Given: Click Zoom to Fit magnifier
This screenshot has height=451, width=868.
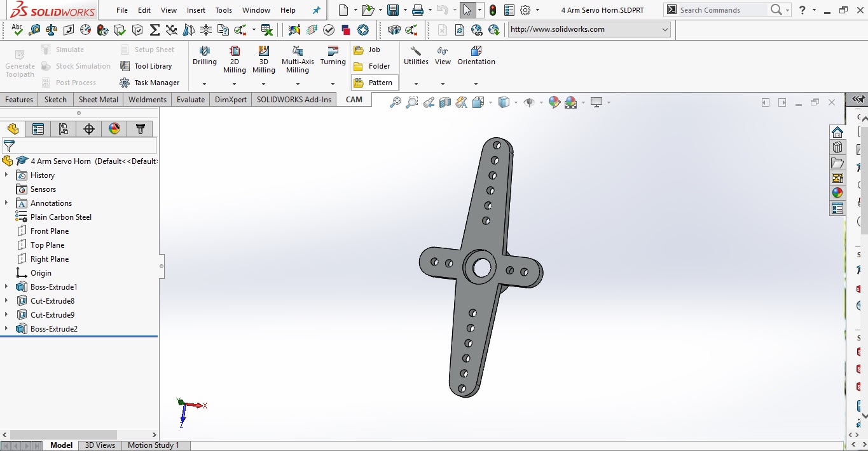Looking at the screenshot, I should (396, 102).
